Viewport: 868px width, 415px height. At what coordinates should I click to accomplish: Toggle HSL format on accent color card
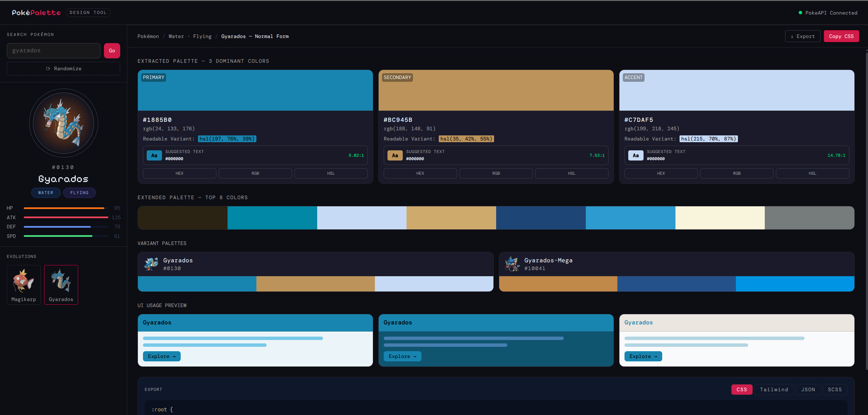coord(812,173)
